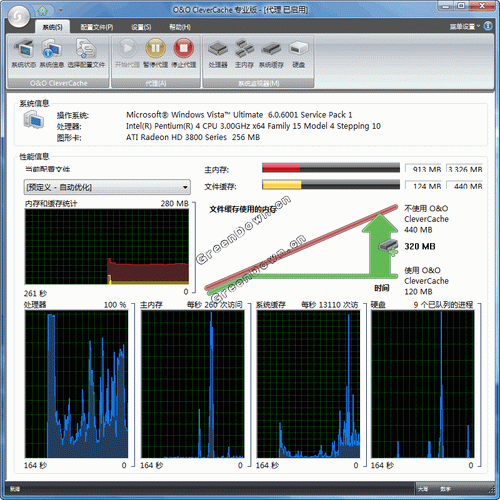
Task: Open the 系统状态 system status view
Action: coord(23,53)
